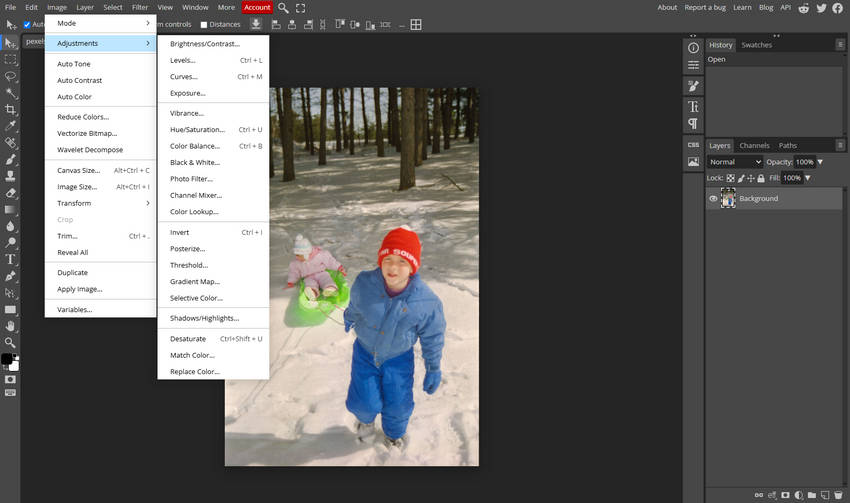Expand the Fill slider arrow

coord(808,178)
